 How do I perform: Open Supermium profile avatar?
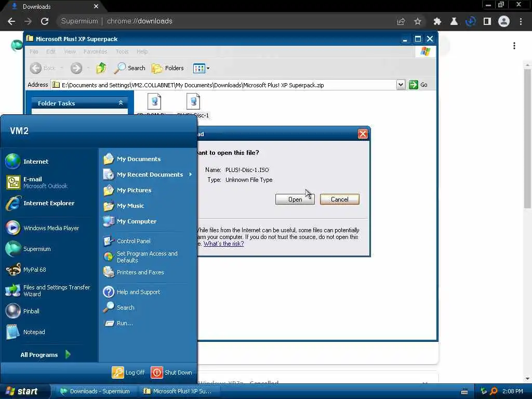(504, 21)
